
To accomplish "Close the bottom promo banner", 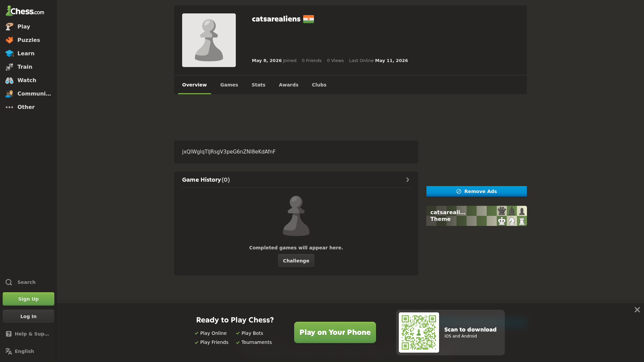I will tap(637, 310).
